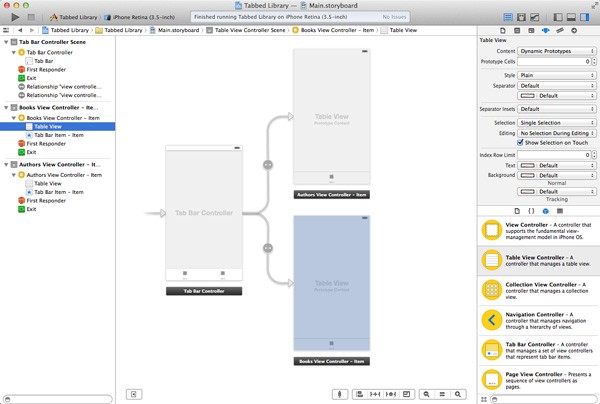The image size is (600, 404).
Task: Collapse Books View Controller scene group
Action: click(6, 108)
